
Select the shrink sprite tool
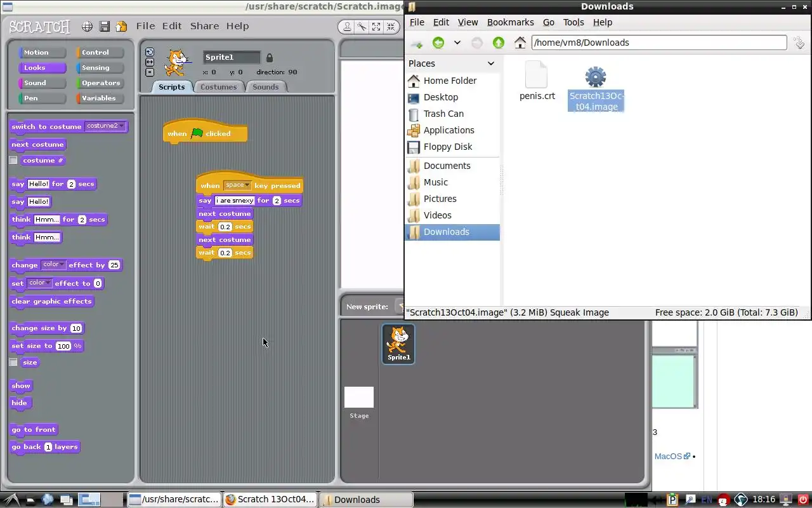(x=391, y=27)
